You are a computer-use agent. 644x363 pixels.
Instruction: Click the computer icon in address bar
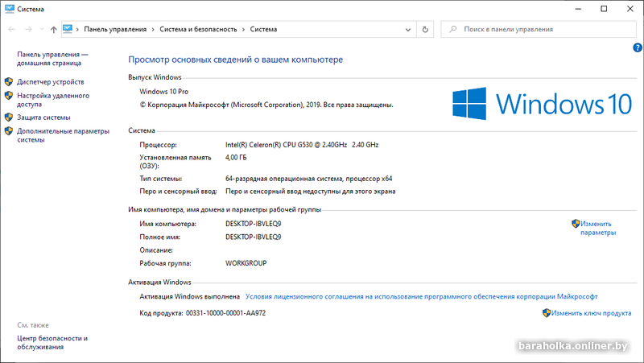(x=68, y=29)
